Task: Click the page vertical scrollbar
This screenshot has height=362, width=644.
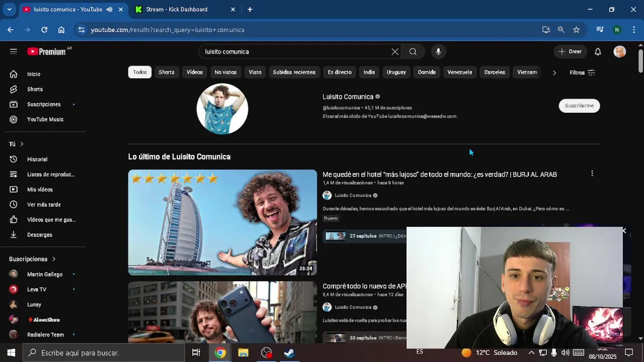Action: coord(640,60)
